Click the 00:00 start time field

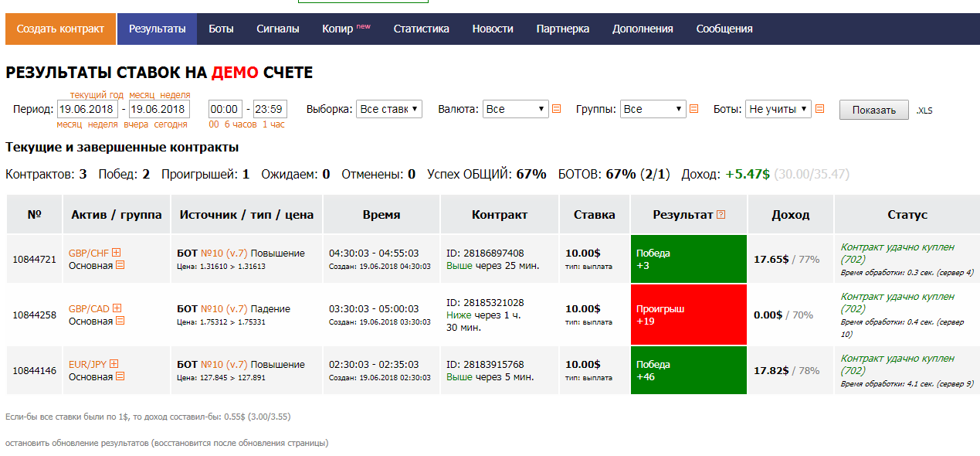(225, 109)
